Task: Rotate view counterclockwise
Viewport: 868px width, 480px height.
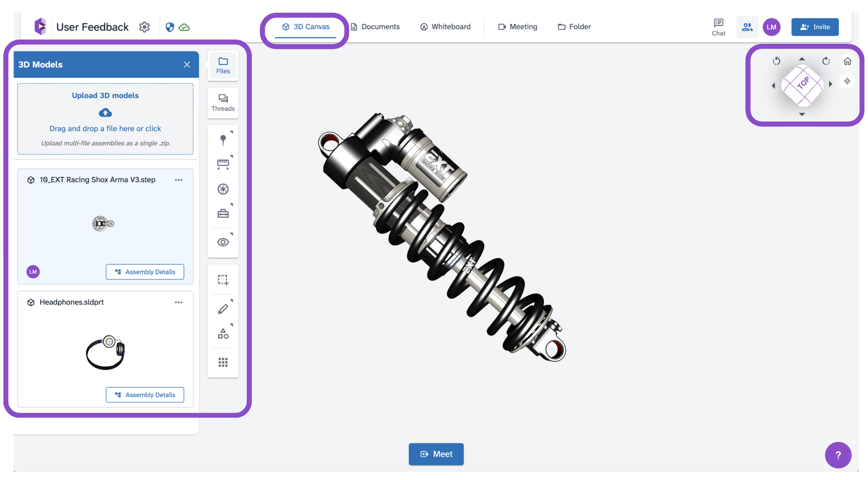Action: pos(777,61)
